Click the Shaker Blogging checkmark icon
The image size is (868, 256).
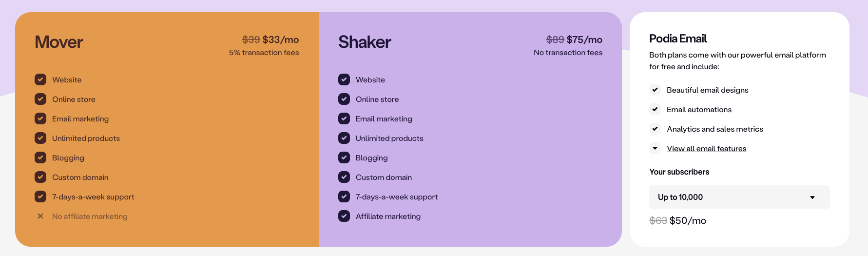coord(344,158)
